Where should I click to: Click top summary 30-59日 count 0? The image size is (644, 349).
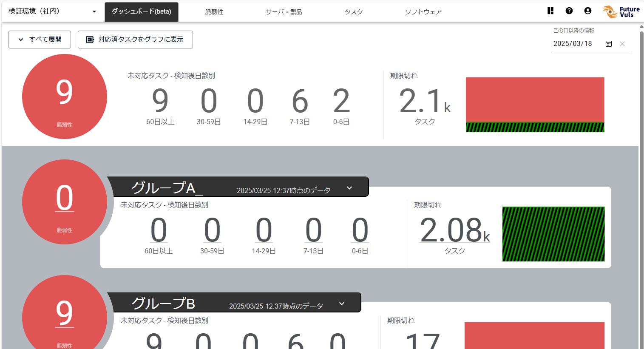point(209,101)
